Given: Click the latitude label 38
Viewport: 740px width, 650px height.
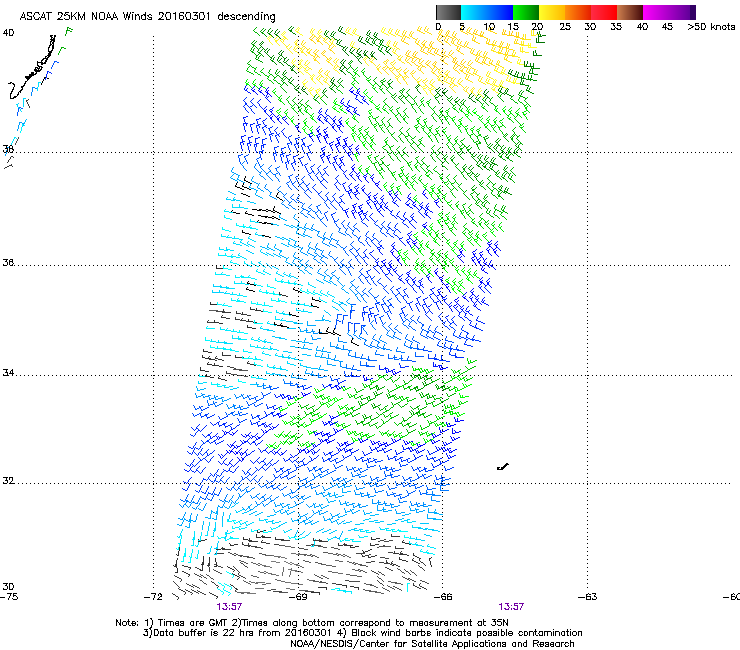Looking at the screenshot, I should click(x=8, y=150).
